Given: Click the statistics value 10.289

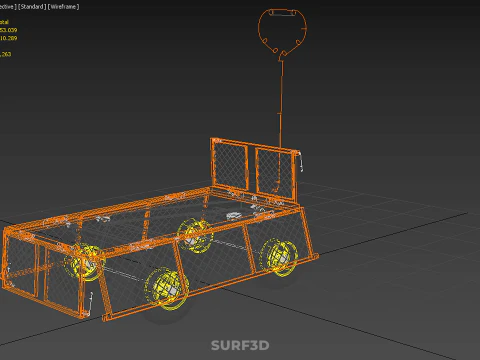Looking at the screenshot, I should (8, 38).
